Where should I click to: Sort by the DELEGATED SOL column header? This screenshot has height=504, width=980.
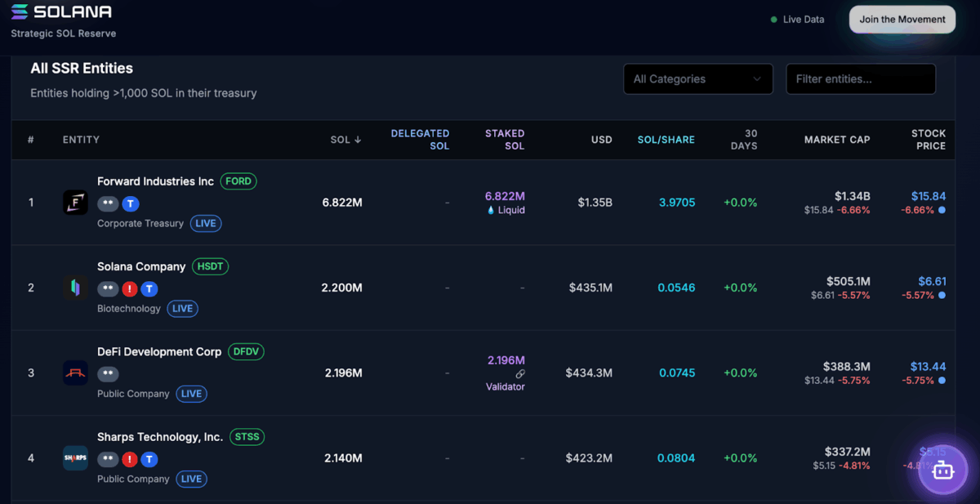(420, 140)
